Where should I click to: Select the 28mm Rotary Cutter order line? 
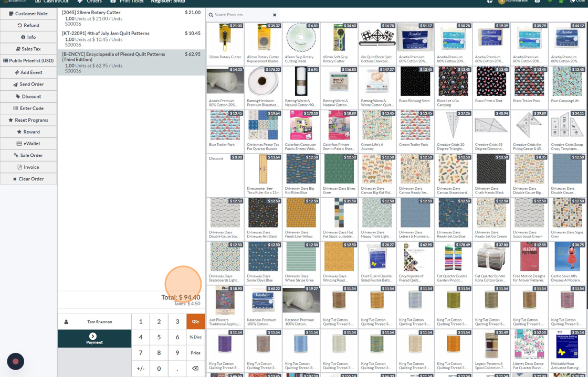(x=131, y=18)
